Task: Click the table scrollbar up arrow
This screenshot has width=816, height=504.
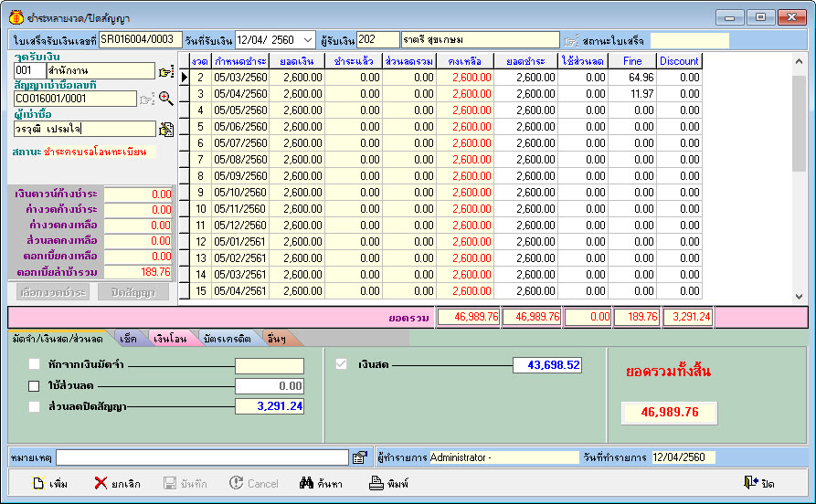Action: 799,61
